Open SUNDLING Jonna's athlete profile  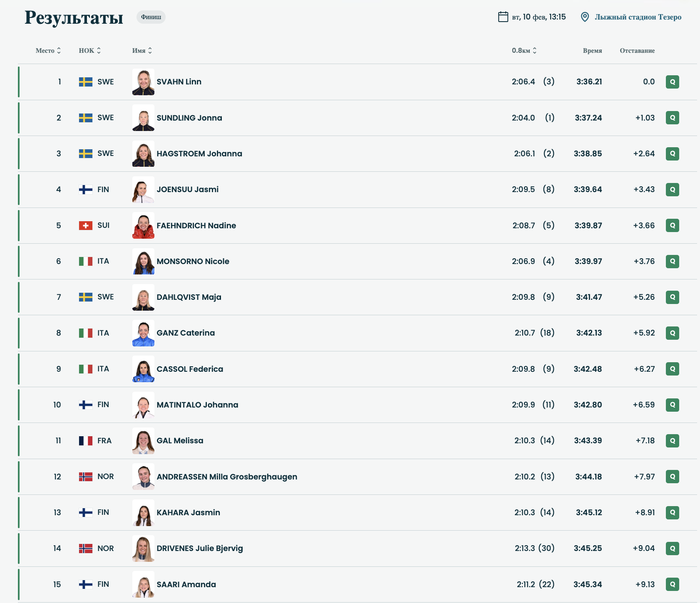click(189, 118)
